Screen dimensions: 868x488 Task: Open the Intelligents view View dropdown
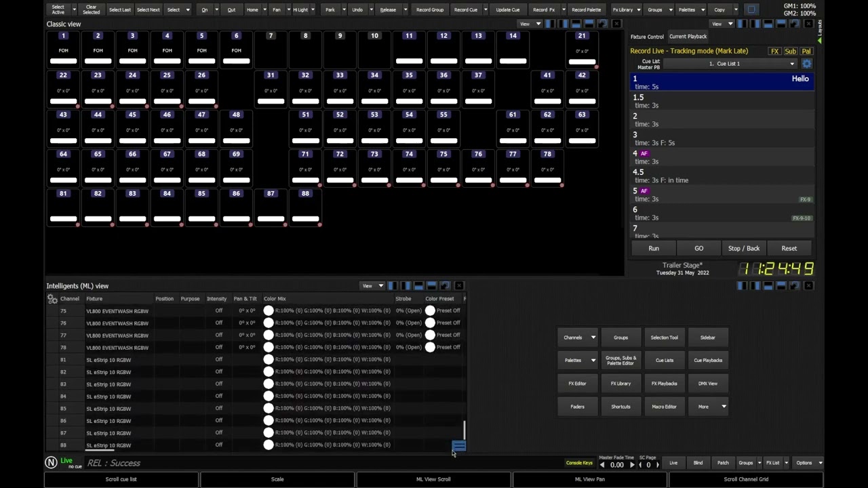point(373,286)
